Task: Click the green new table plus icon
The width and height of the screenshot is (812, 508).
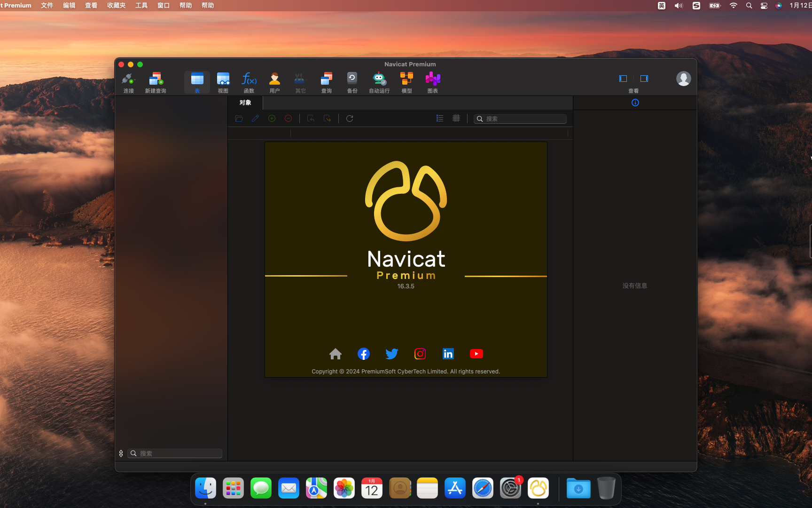Action: coord(272,119)
